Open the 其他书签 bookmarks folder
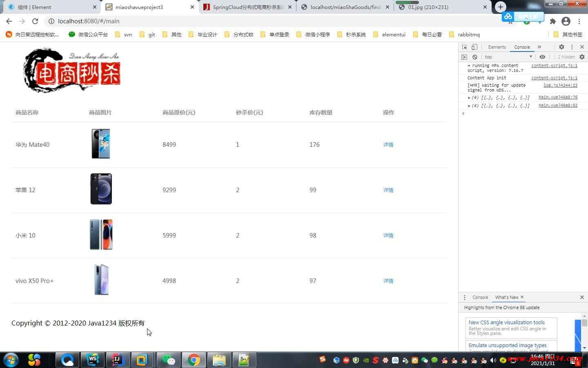Viewport: 588px width, 368px height. [x=568, y=34]
